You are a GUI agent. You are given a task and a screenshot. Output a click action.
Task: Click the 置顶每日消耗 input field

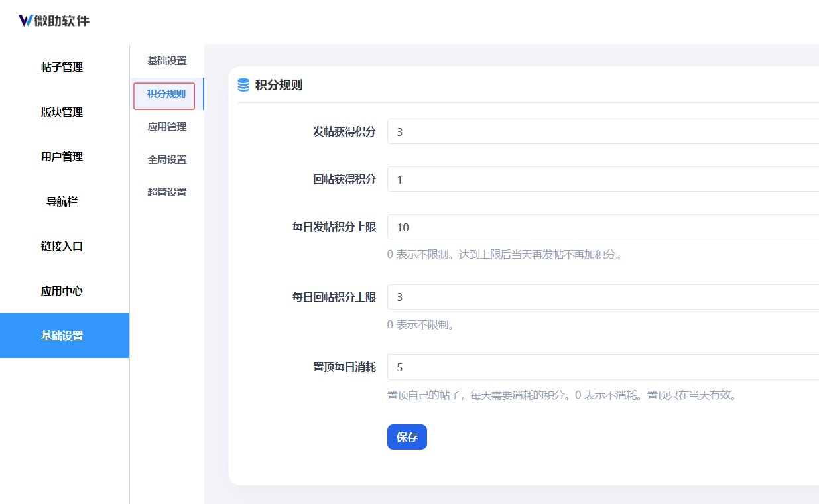(x=603, y=367)
